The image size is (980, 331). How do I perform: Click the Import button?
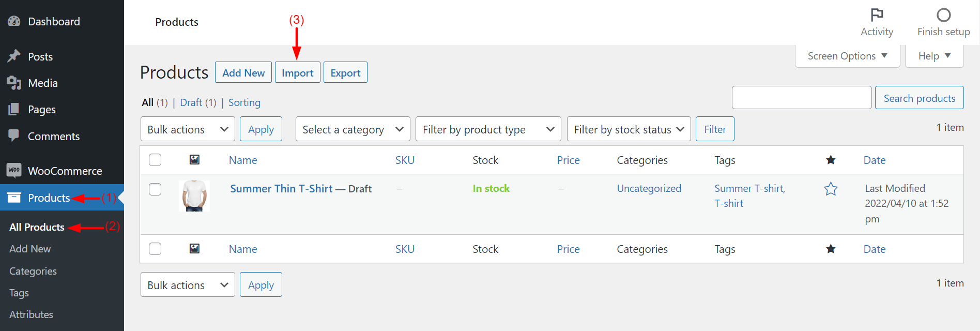coord(298,72)
